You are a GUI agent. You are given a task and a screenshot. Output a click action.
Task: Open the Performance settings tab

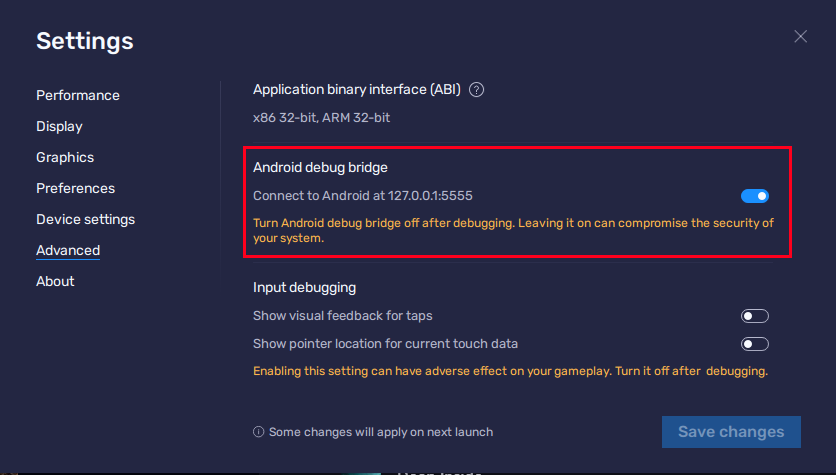coord(78,96)
